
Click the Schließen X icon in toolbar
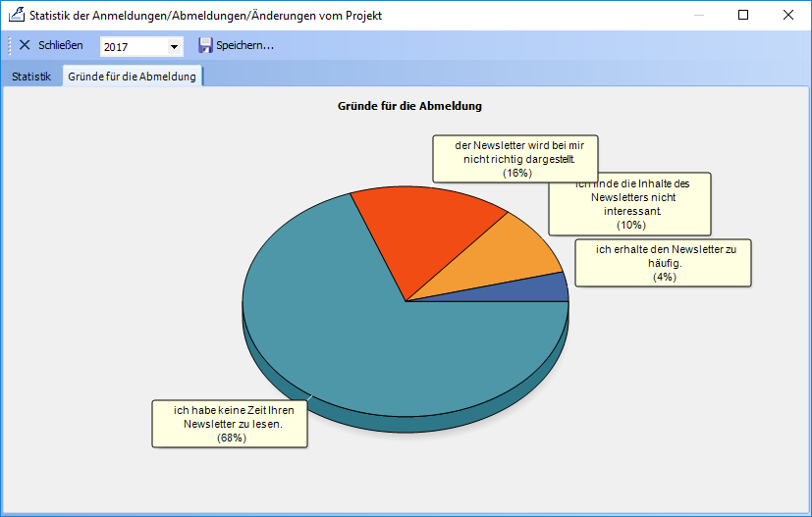(x=25, y=45)
